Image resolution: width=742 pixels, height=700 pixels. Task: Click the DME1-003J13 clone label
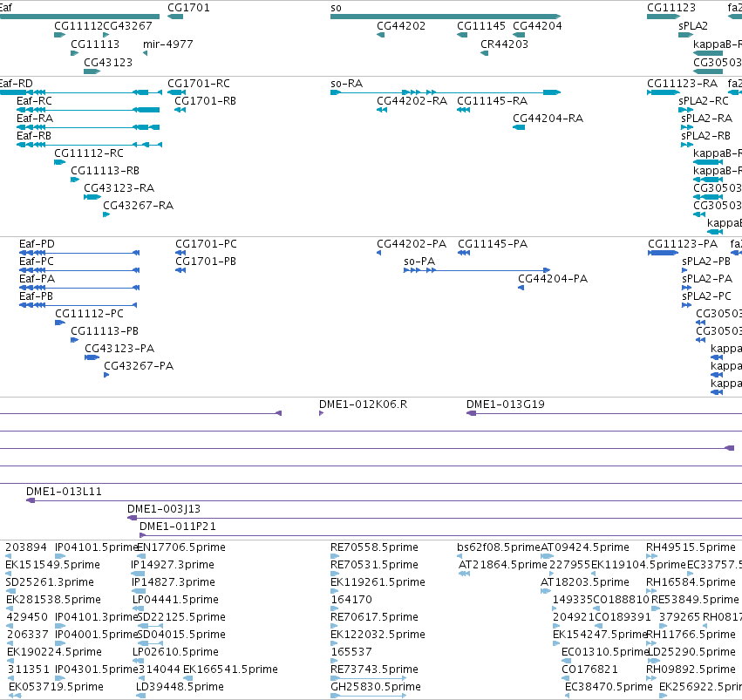pyautogui.click(x=164, y=509)
